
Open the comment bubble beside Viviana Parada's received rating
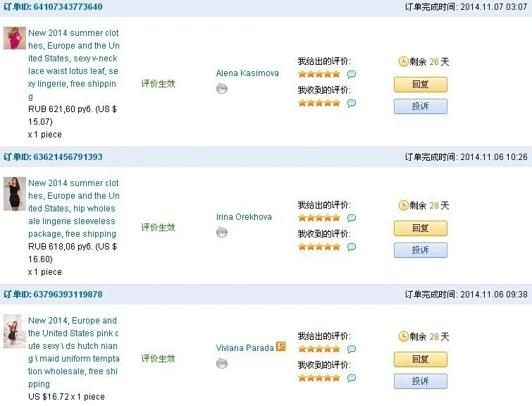click(x=352, y=378)
